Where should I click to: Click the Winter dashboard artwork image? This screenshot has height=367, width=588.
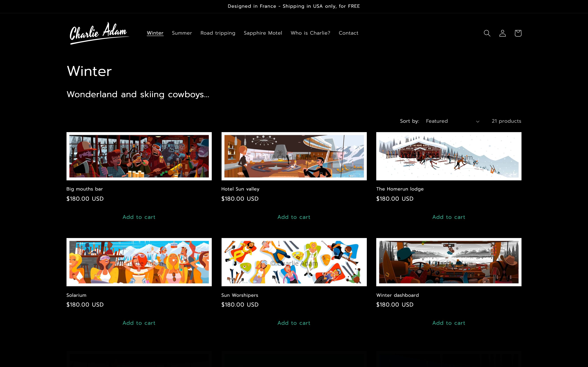(x=449, y=262)
